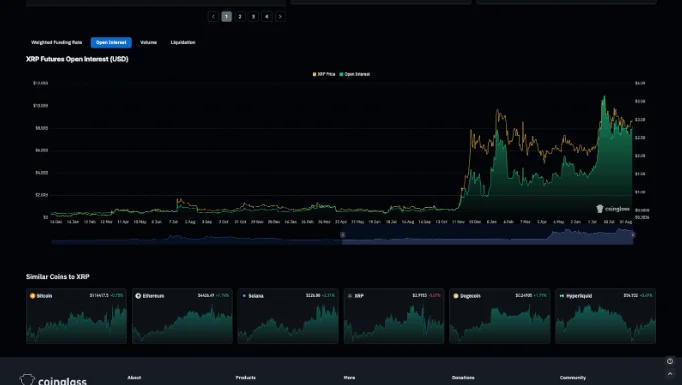The width and height of the screenshot is (682, 385).
Task: Click the Ethereum coin logo icon
Action: tap(138, 296)
